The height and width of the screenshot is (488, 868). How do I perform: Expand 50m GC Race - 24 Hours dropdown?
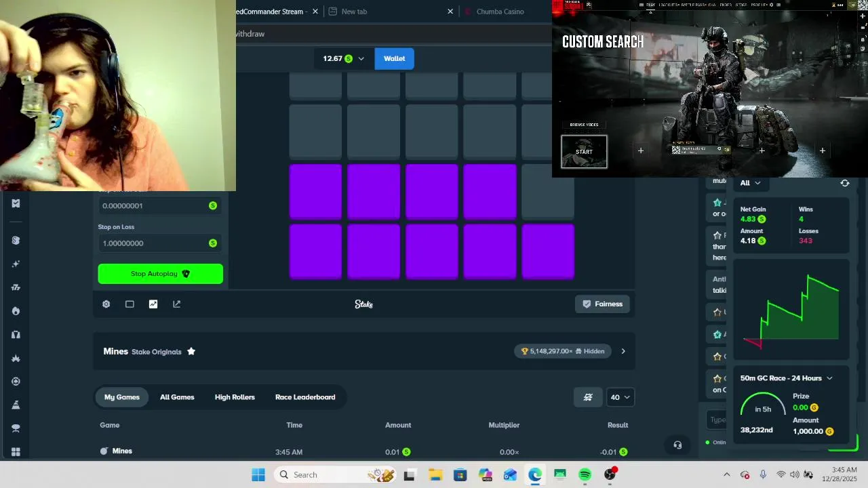787,378
